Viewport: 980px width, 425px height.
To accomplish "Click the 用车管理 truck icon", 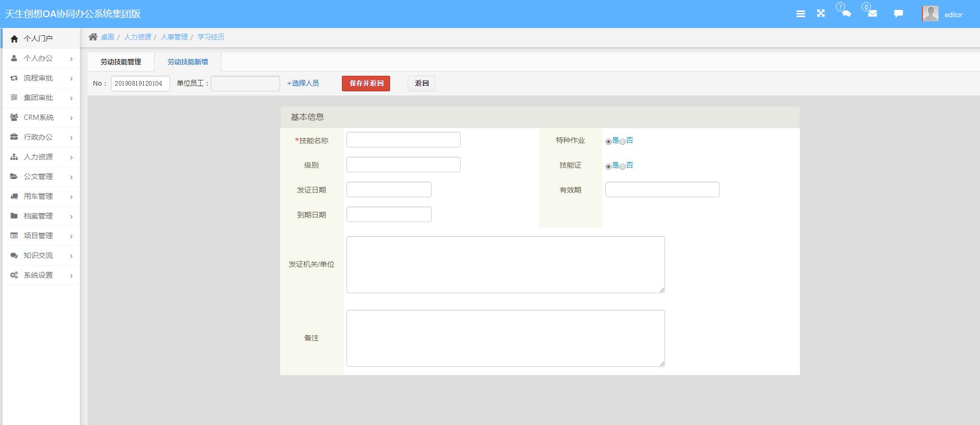I will [14, 196].
